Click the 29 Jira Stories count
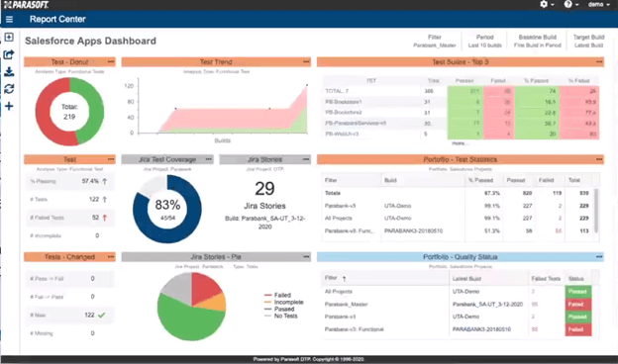This screenshot has height=364, width=618. click(x=264, y=189)
